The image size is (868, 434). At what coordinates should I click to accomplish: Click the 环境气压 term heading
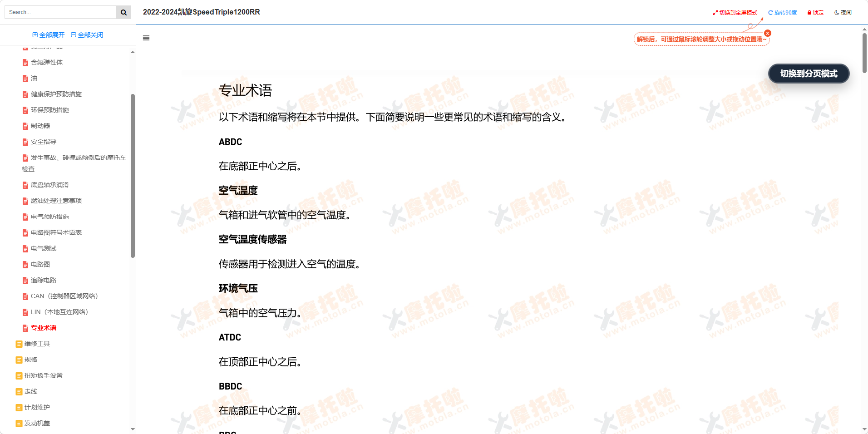pyautogui.click(x=238, y=288)
